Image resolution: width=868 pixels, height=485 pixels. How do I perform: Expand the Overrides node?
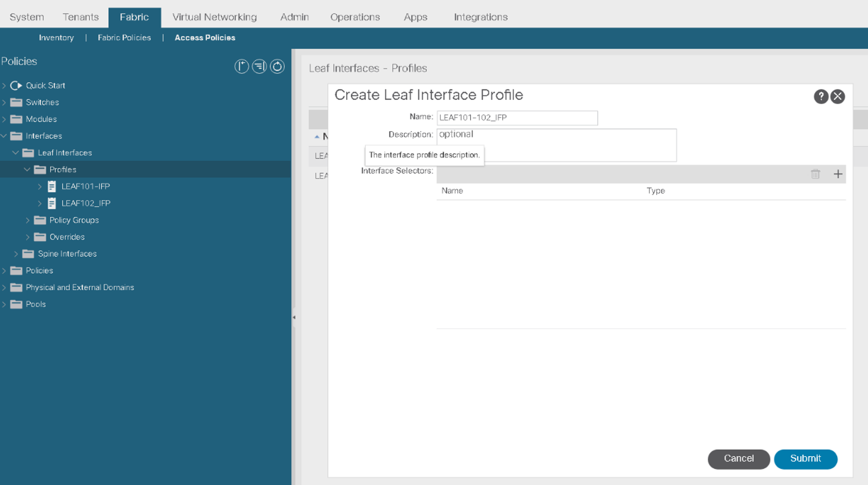[28, 237]
